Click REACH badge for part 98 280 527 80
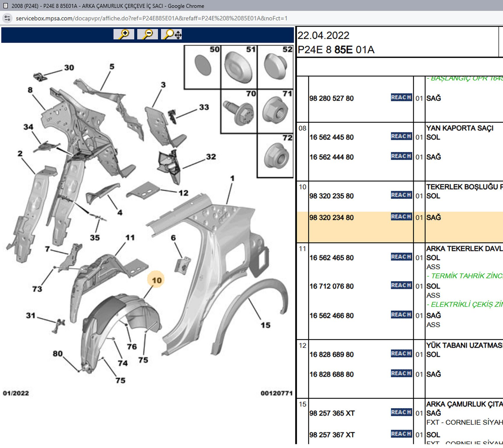The height and width of the screenshot is (448, 503). click(401, 97)
